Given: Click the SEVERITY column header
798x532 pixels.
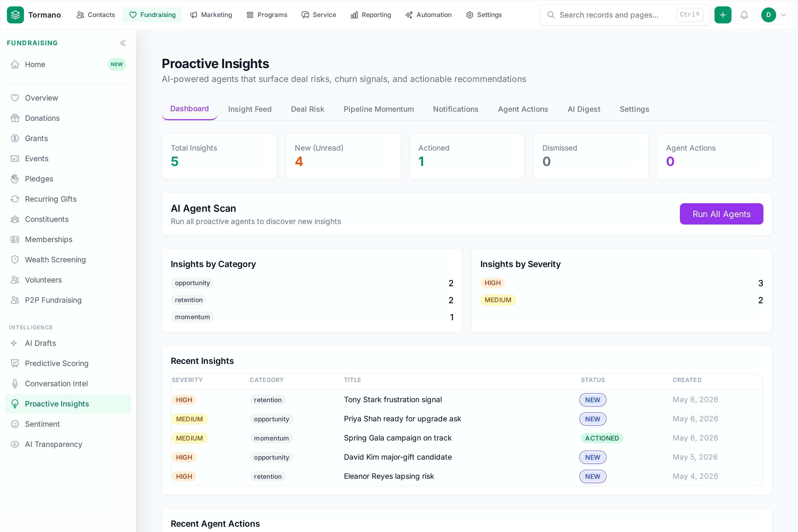Looking at the screenshot, I should point(187,380).
